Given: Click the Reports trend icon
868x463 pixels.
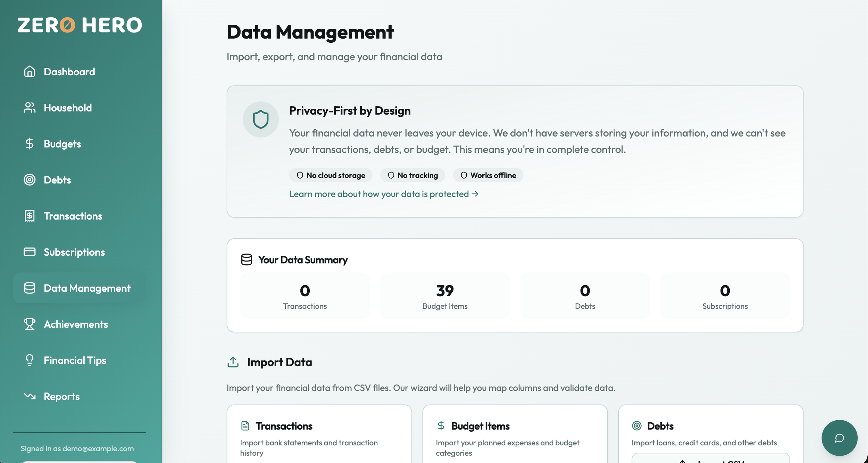Looking at the screenshot, I should tap(30, 396).
